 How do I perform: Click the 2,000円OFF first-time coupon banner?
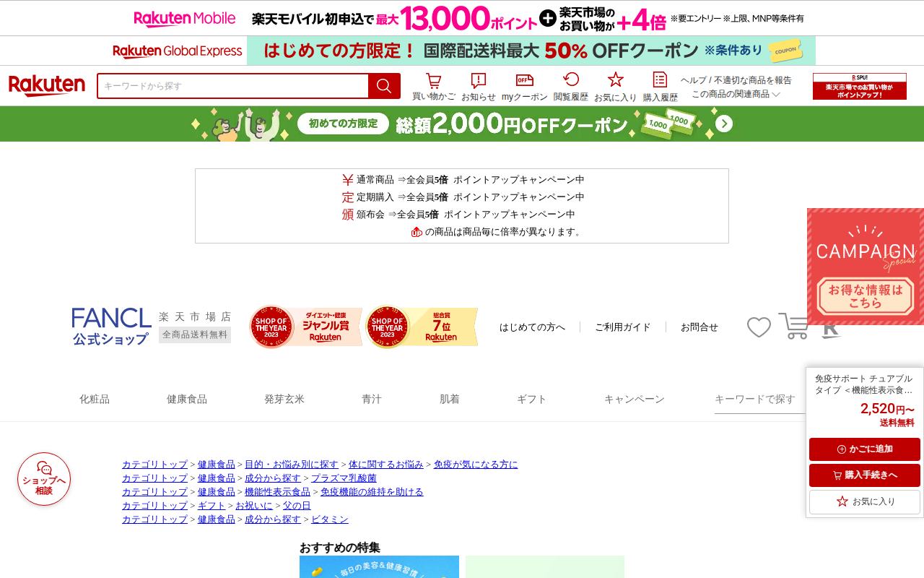pos(462,124)
